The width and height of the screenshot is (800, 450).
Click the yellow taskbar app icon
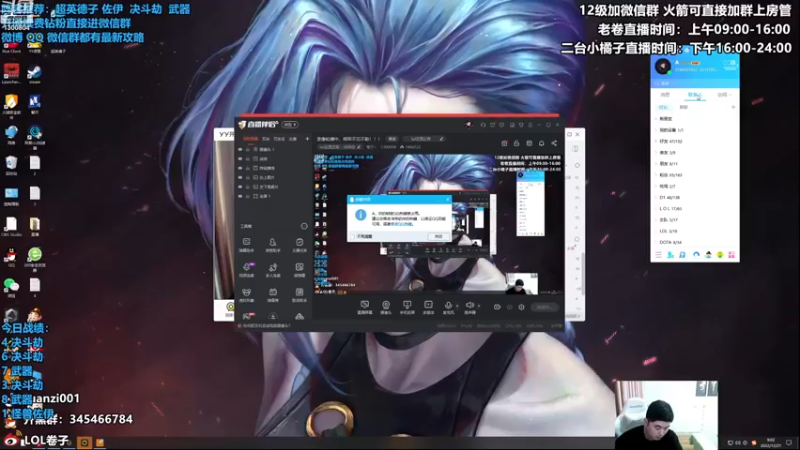click(x=85, y=442)
